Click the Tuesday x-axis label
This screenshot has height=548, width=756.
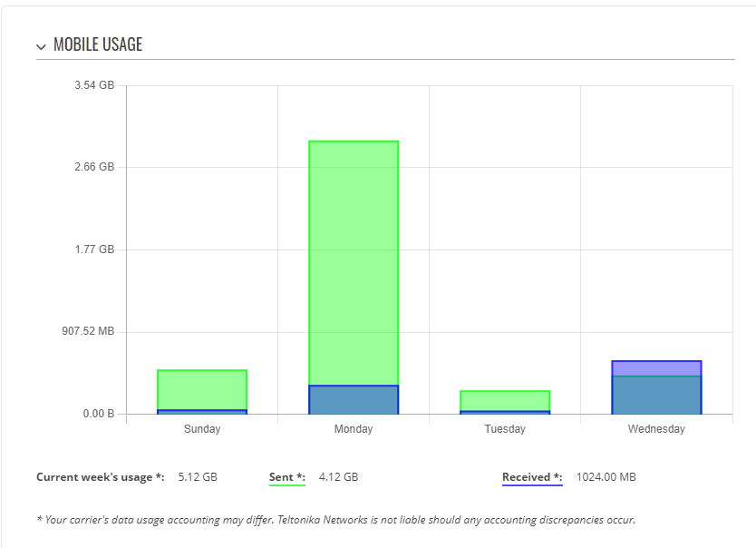click(x=505, y=429)
